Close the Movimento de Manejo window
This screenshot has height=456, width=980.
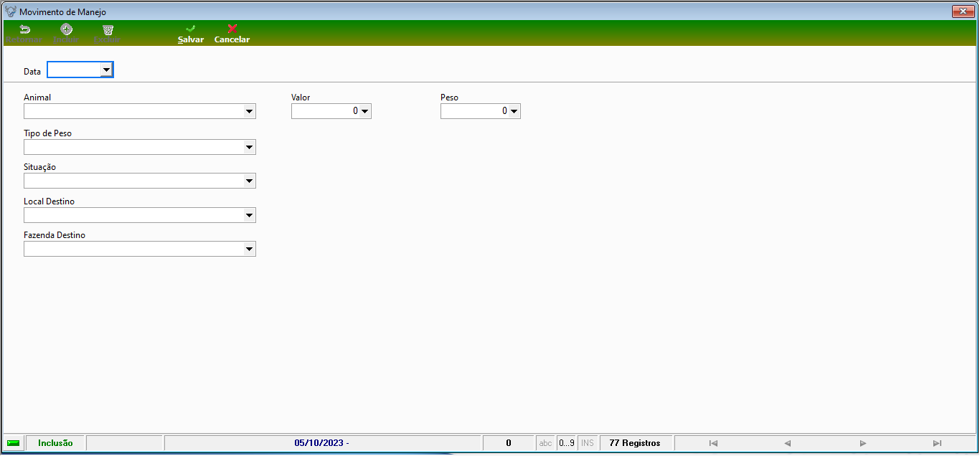click(x=962, y=11)
